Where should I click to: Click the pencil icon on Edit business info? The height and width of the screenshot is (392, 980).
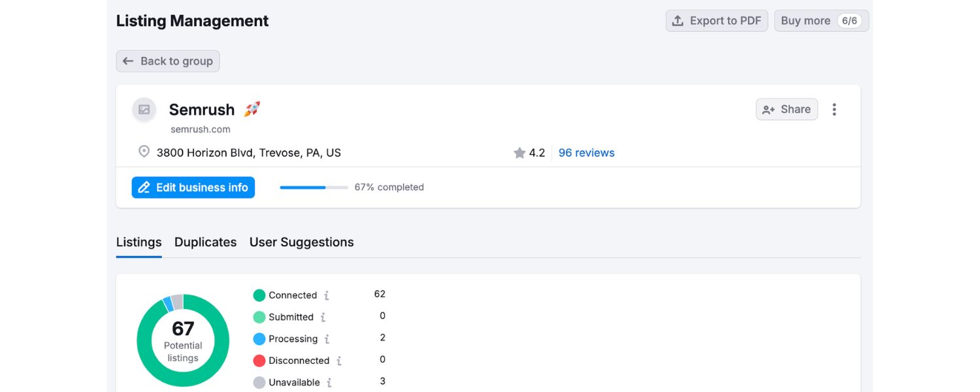tap(144, 187)
